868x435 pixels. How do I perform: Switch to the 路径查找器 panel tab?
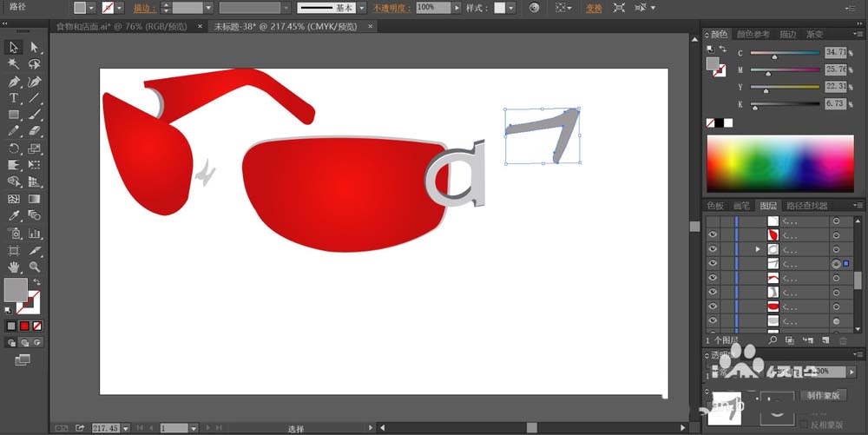point(806,206)
